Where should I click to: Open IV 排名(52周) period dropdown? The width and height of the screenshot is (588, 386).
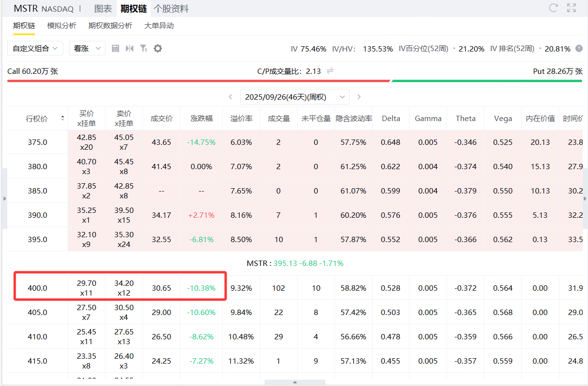click(x=540, y=49)
